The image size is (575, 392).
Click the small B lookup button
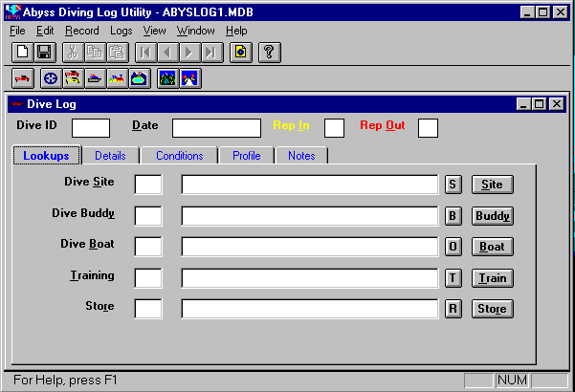click(453, 216)
